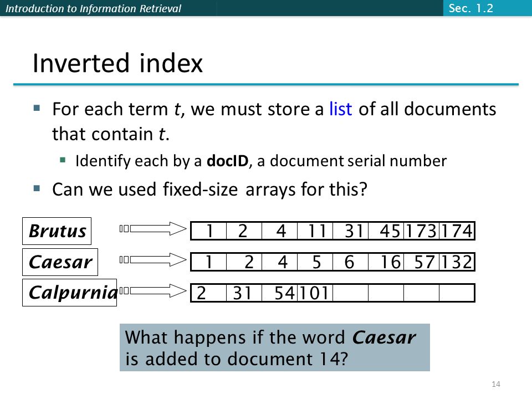532x399 pixels.
Task: Select the 'Sec. 1.2' section label
Action: pos(470,8)
